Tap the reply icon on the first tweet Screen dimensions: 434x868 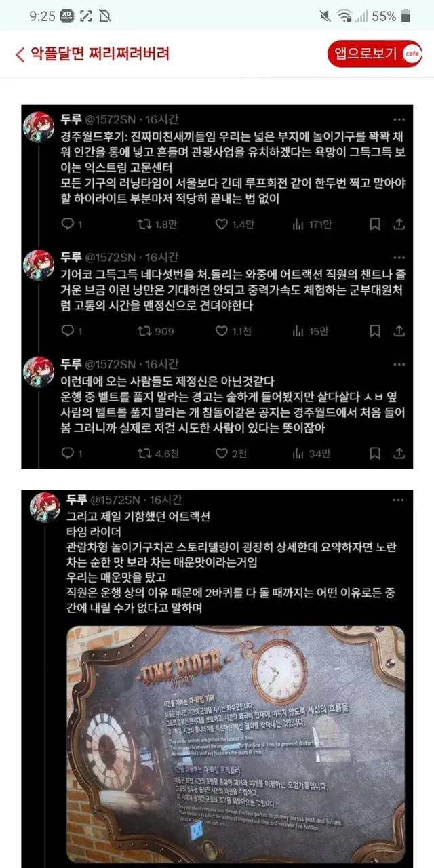(x=67, y=224)
